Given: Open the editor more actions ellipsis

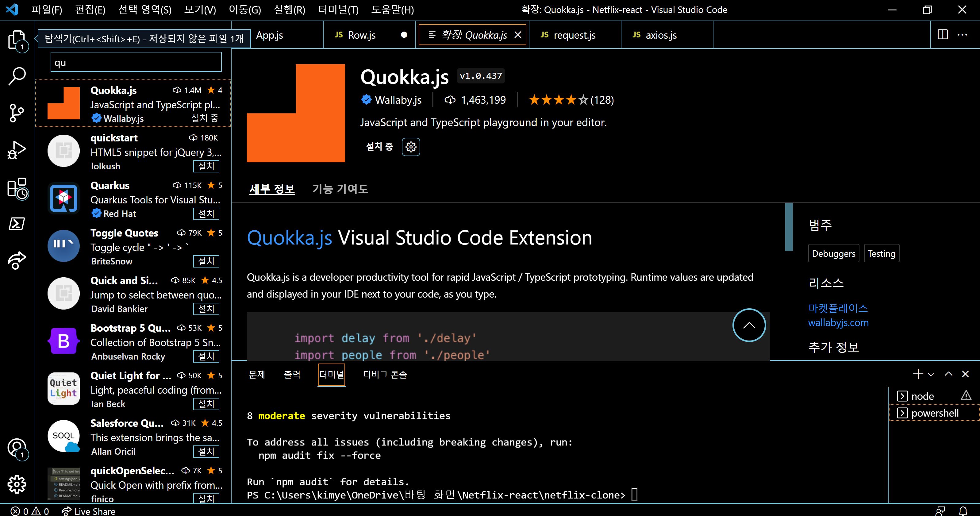Looking at the screenshot, I should point(963,35).
